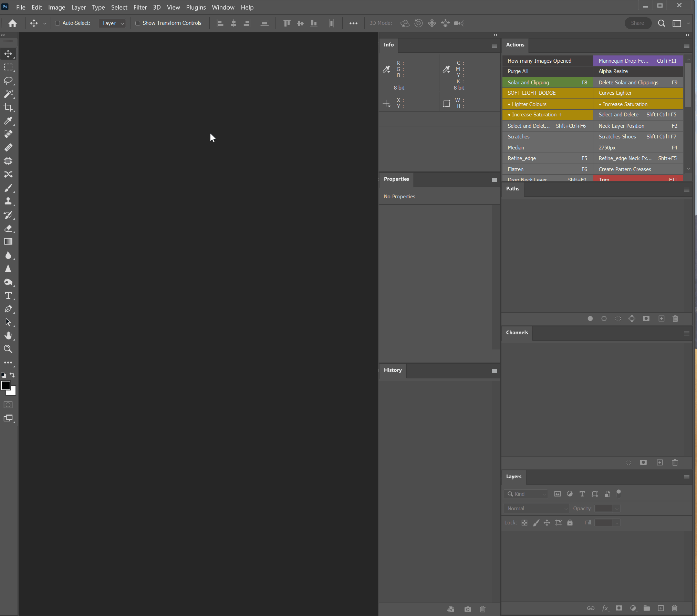Open the Auto-Select Layer dropdown
This screenshot has height=616, width=697.
[112, 23]
